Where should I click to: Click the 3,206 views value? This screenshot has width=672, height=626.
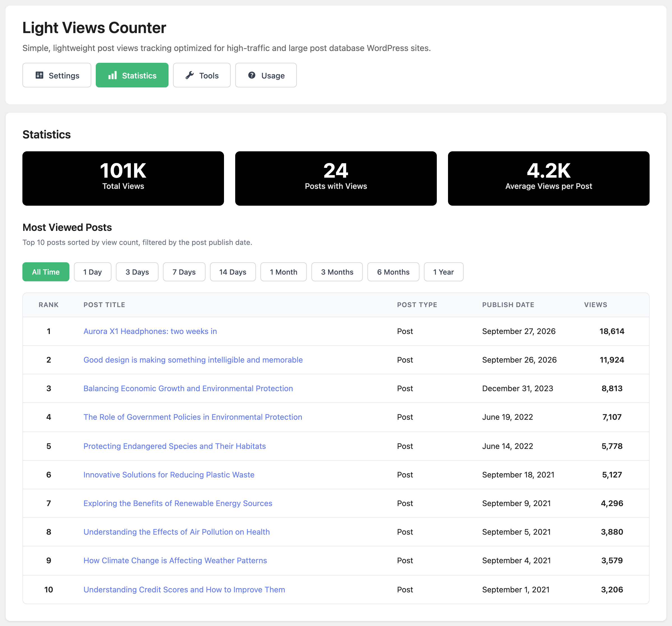click(x=612, y=590)
